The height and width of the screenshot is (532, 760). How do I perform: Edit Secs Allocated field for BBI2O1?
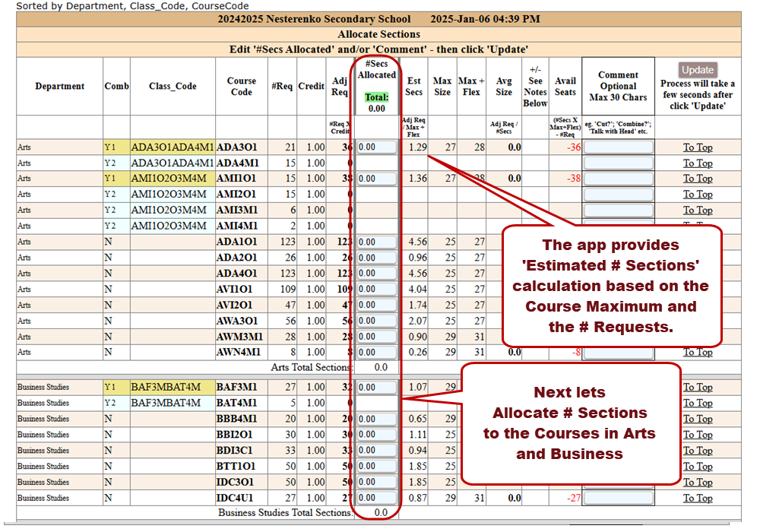(x=376, y=435)
